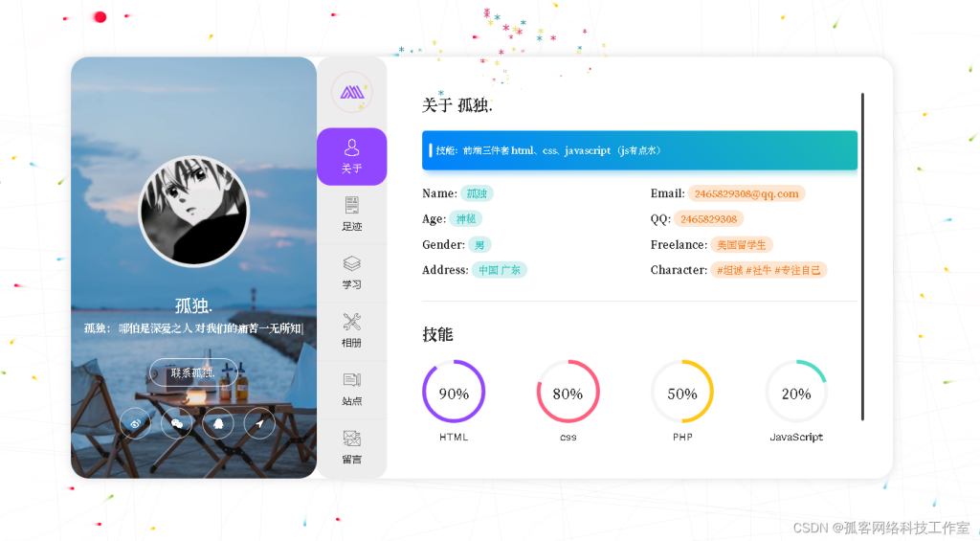Select the PHP 50% progress ring
This screenshot has width=980, height=541.
pos(682,392)
